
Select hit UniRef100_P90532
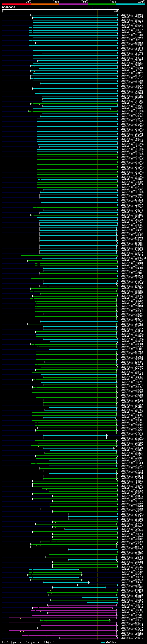(x=132, y=106)
